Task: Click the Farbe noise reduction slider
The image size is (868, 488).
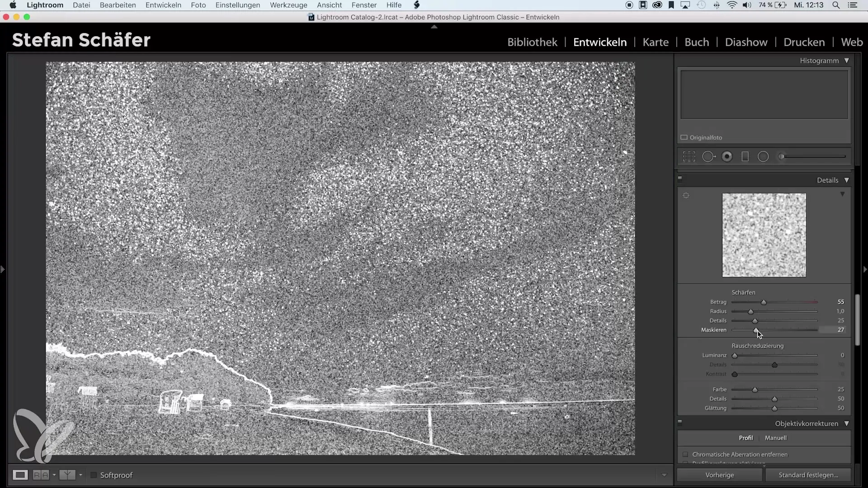Action: (774, 389)
